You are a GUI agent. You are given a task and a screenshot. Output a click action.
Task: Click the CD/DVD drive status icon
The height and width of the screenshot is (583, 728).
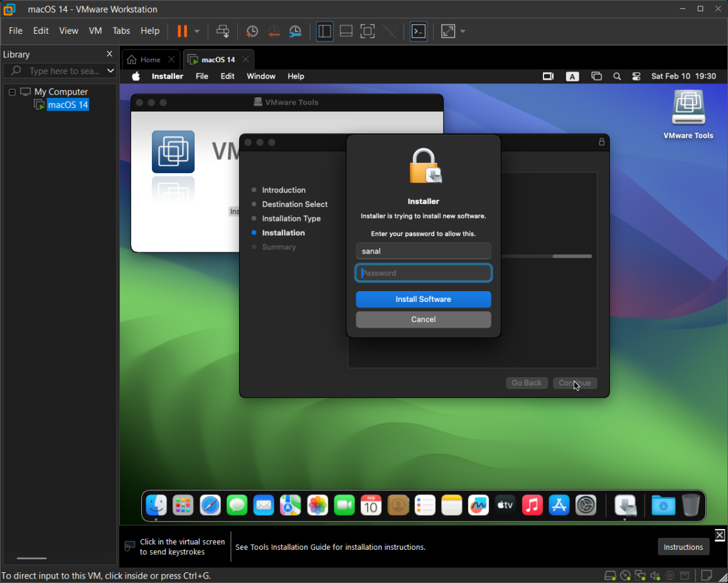pyautogui.click(x=626, y=576)
